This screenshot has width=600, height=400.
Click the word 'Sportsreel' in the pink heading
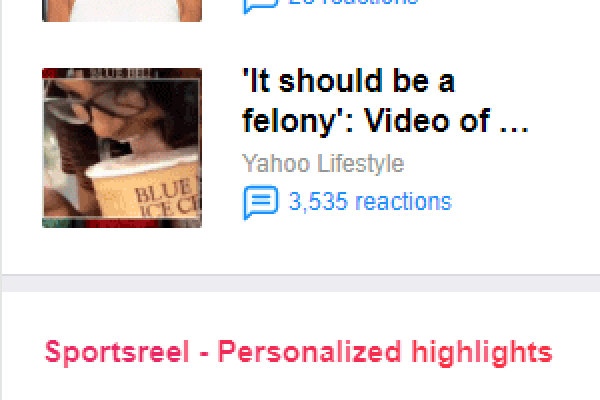117,352
